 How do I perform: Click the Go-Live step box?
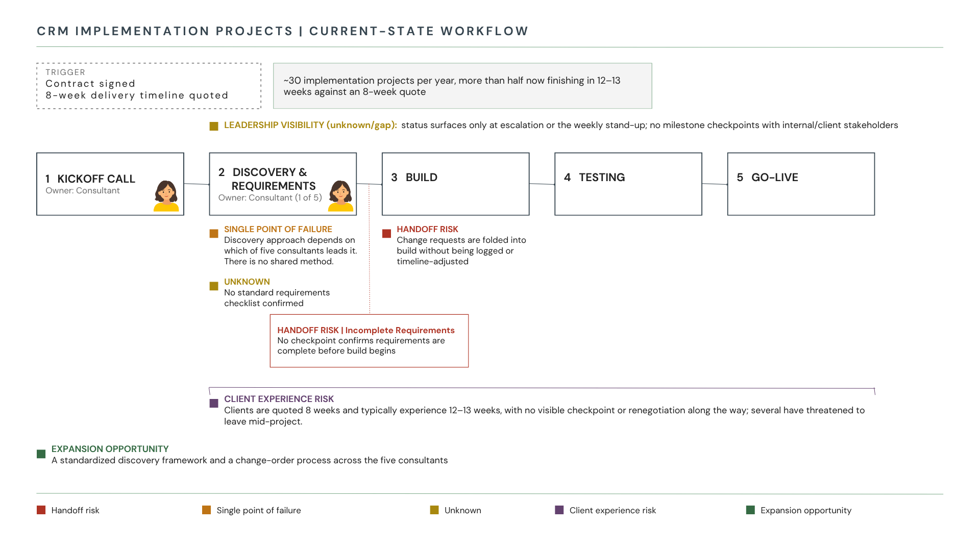(801, 184)
